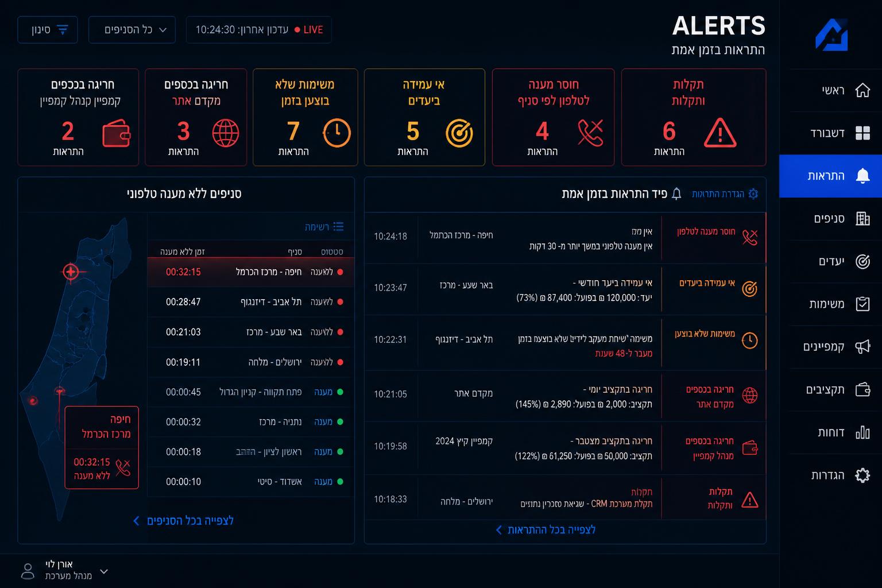
Task: Click the סטטוס column header
Action: point(332,252)
